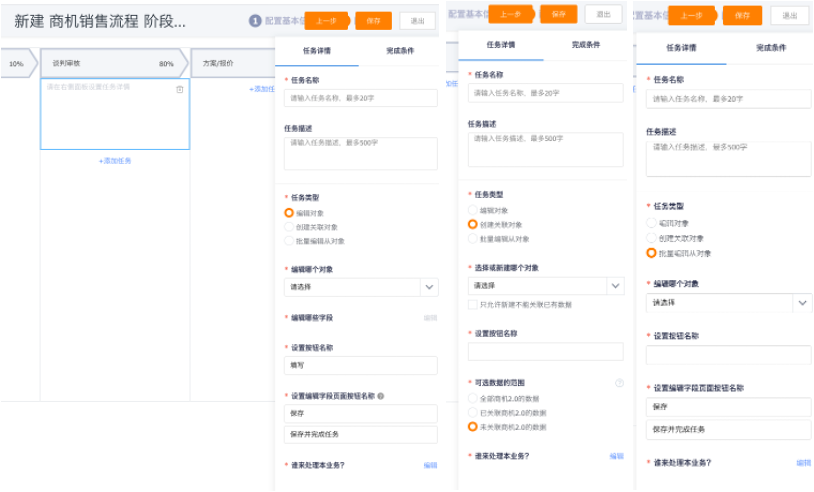Image resolution: width=814 pixels, height=492 pixels.
Task: Click +添加任务 link below the task card
Action: click(x=114, y=161)
